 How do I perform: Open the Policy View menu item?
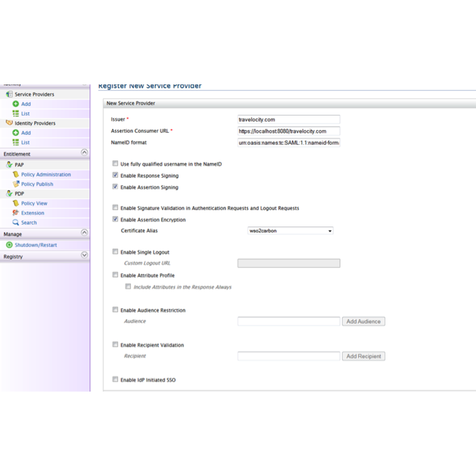(34, 203)
